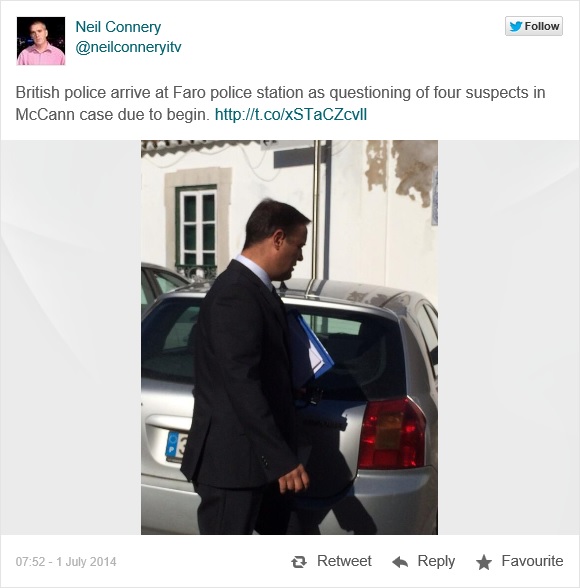Click the Favourite text label
Viewport: 580px width, 588px height.
[532, 561]
